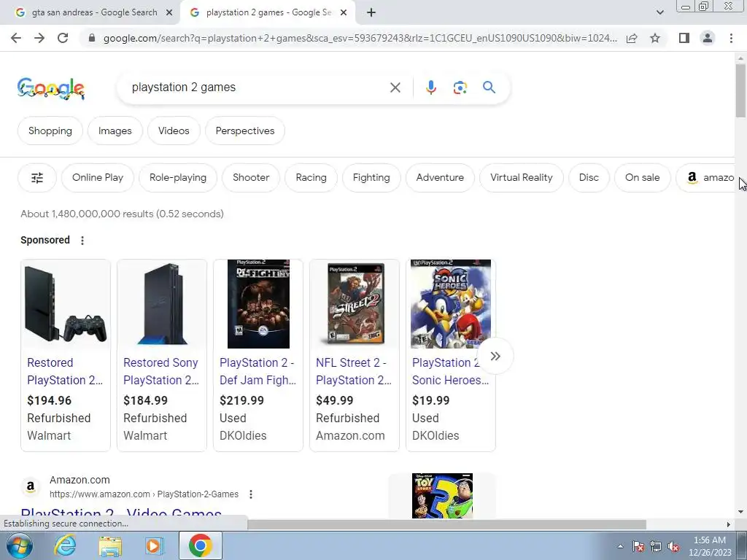
Task: Start voice search with microphone
Action: pyautogui.click(x=430, y=87)
